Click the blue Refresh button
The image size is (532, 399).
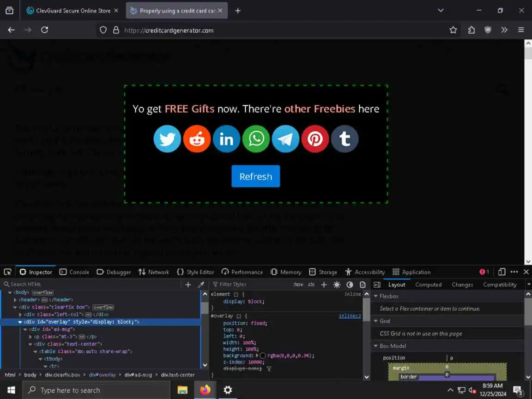pyautogui.click(x=256, y=176)
